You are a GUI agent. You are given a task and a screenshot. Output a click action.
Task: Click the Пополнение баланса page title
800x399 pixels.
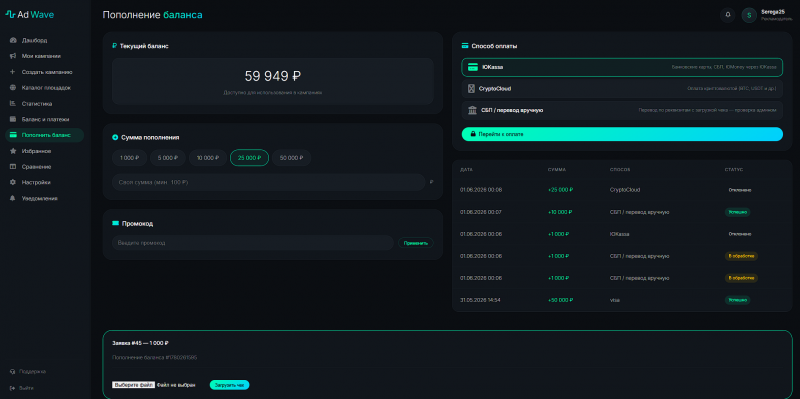[152, 15]
